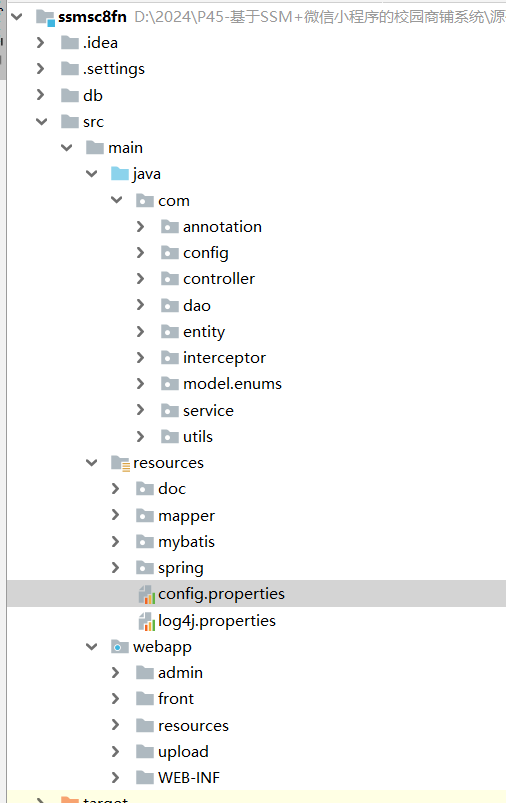Click the controller package icon

pos(170,279)
